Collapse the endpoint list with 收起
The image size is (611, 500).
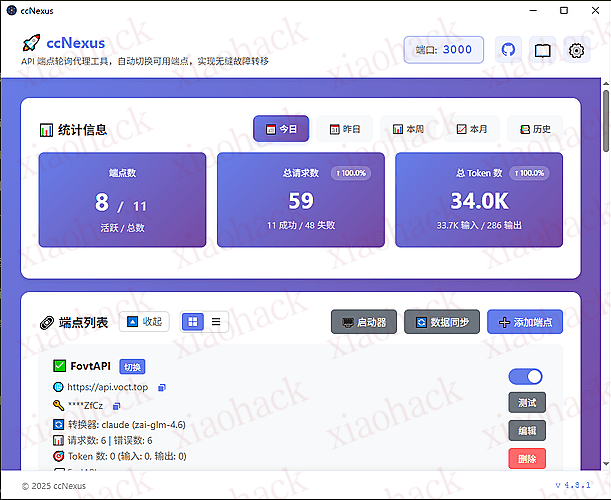tap(144, 322)
